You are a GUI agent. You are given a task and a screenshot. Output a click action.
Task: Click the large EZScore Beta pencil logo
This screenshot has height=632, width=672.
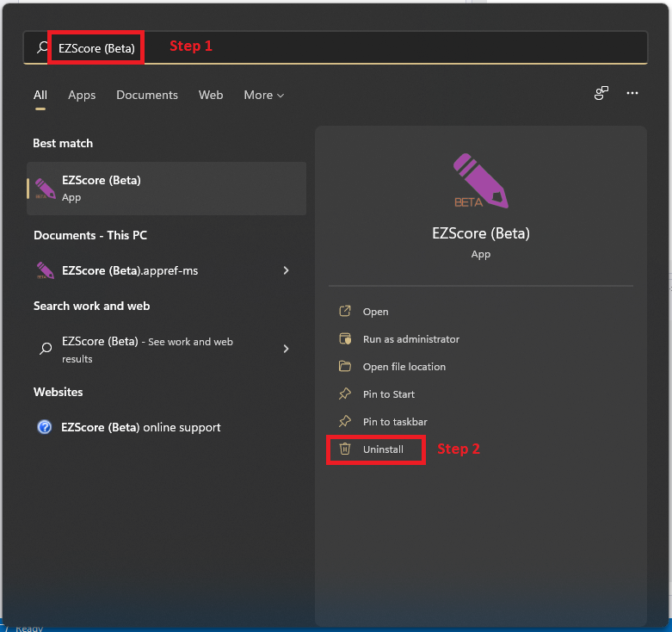(x=480, y=181)
